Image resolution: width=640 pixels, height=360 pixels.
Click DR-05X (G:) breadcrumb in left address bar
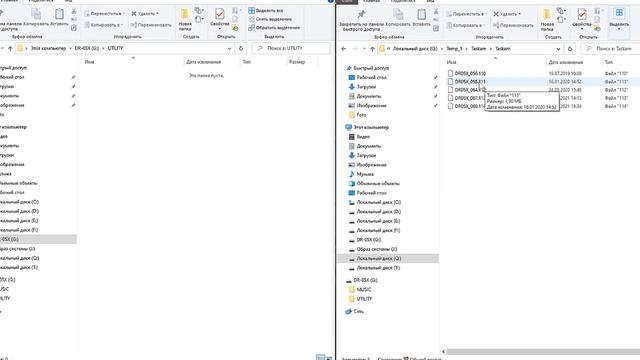(x=87, y=48)
